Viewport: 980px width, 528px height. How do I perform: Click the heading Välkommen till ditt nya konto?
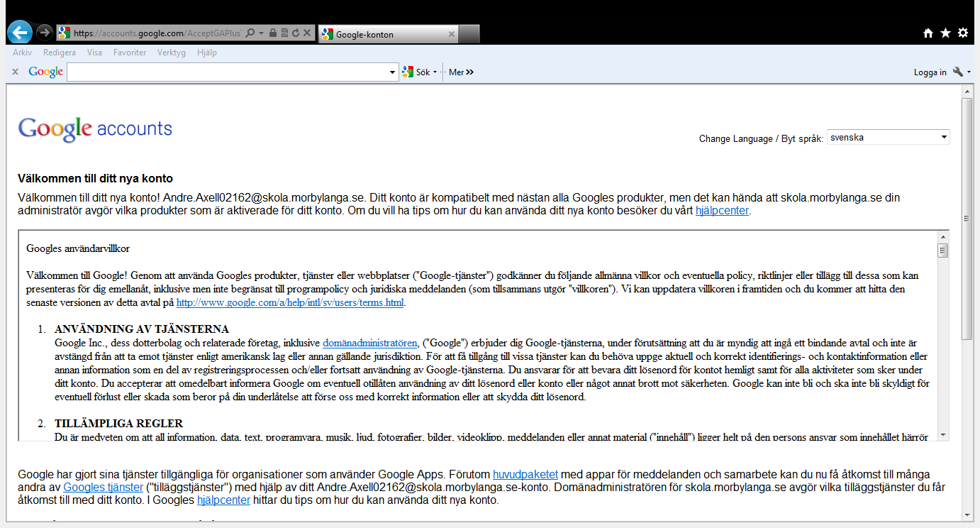pos(95,179)
